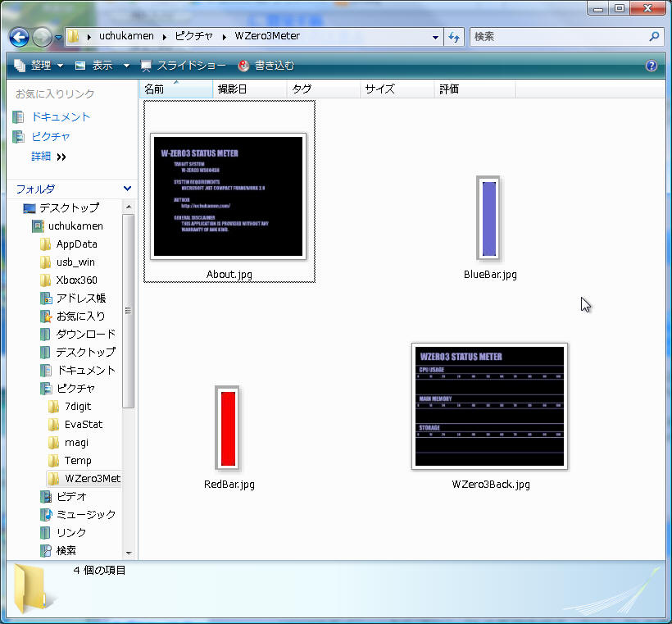Expand 詳細 more favorite links

[48, 157]
